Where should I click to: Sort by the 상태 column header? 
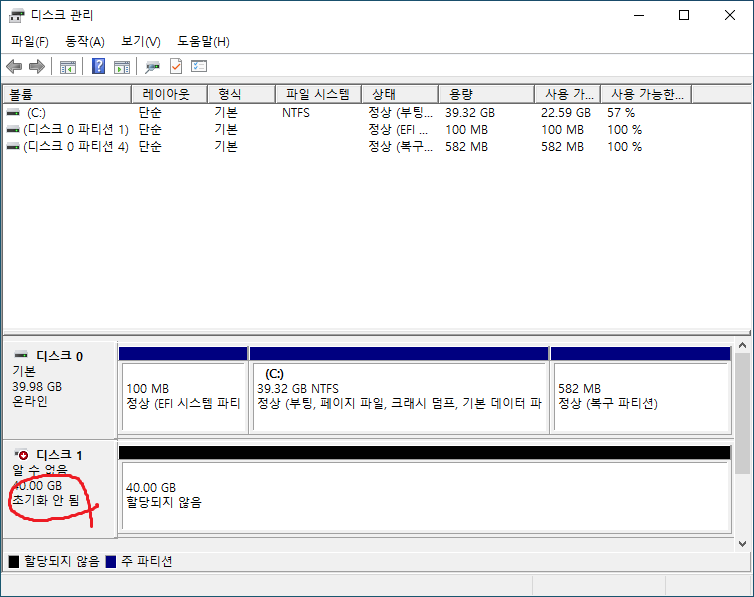pos(400,94)
